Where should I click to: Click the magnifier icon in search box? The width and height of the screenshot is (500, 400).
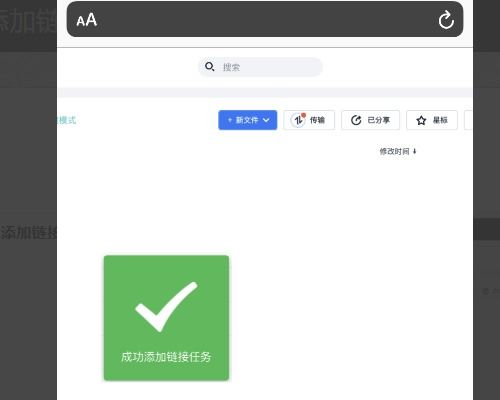210,67
